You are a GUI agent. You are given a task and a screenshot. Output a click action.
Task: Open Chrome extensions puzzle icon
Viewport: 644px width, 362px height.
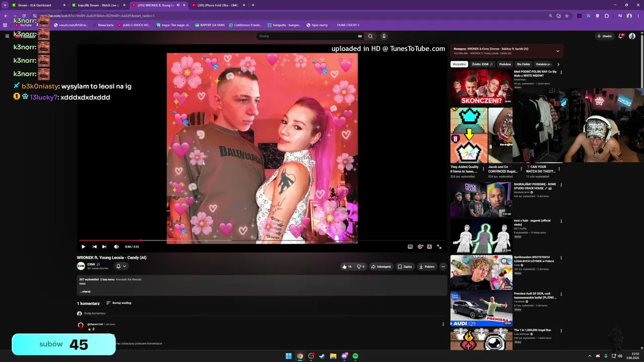click(x=607, y=16)
